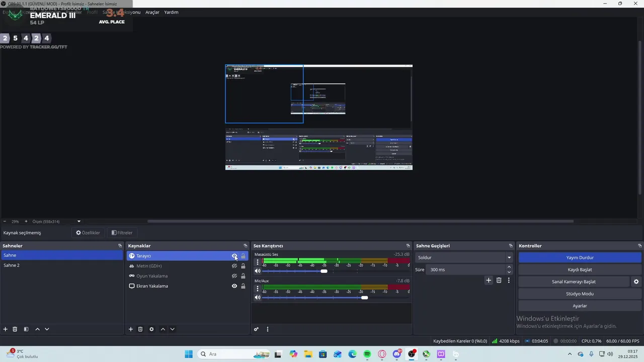Open source Özellikler button
Screen dimensions: 644x362
point(88,233)
